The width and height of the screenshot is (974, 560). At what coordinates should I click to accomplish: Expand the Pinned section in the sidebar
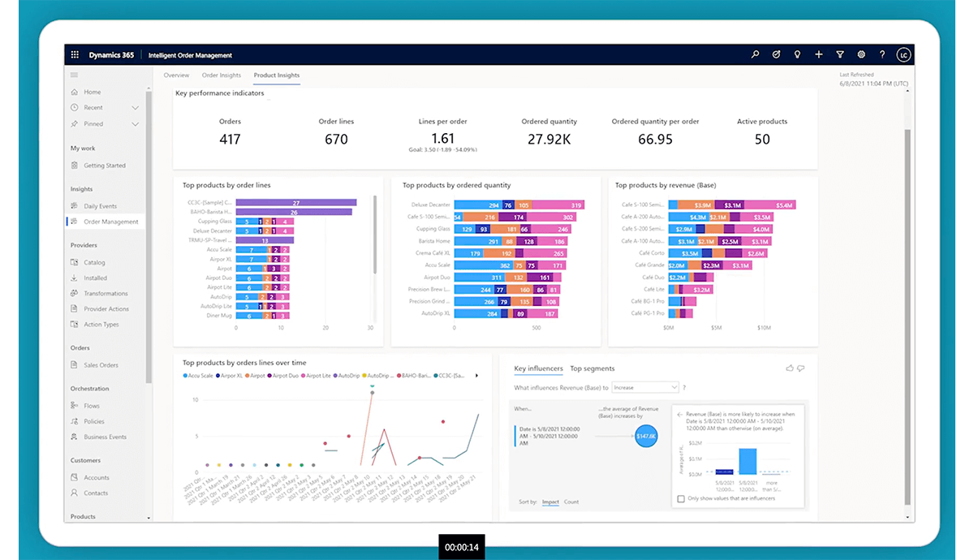coord(135,123)
